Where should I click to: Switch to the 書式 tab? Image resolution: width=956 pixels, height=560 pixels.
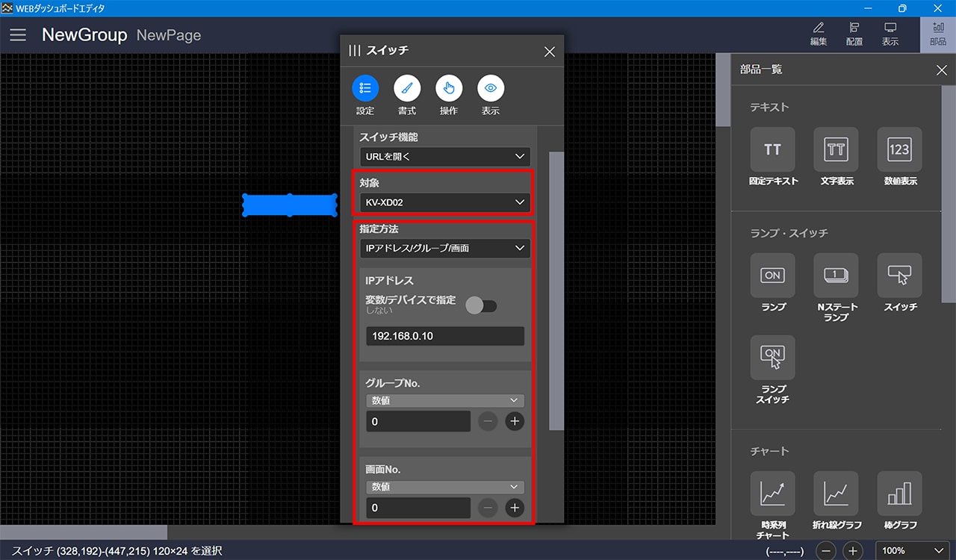407,89
